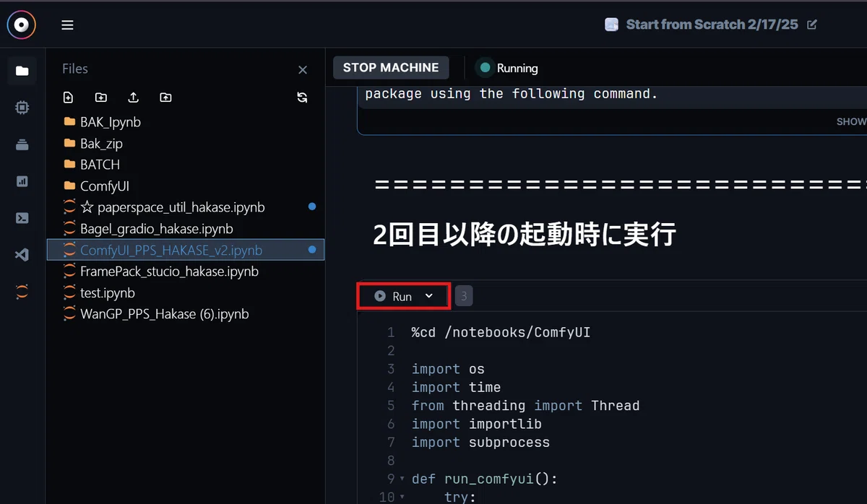Open the BATCH folder

coord(186,165)
